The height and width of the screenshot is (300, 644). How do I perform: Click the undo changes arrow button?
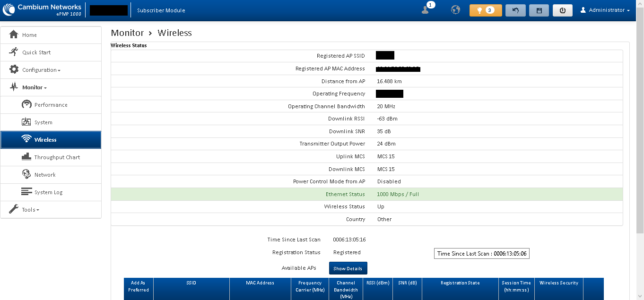pyautogui.click(x=515, y=10)
